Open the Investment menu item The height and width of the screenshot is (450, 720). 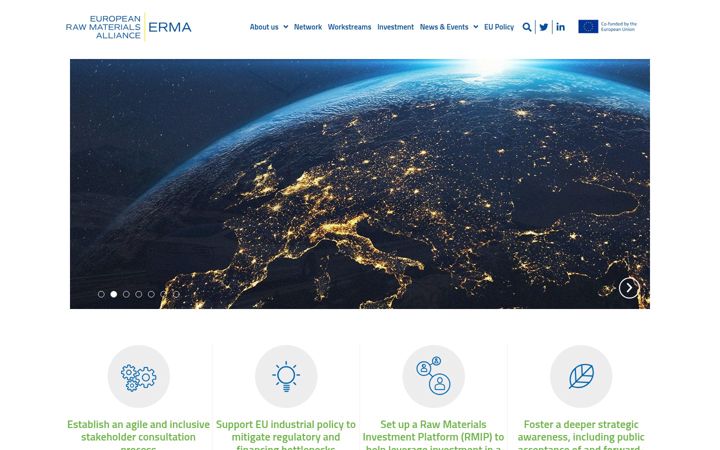click(x=395, y=27)
